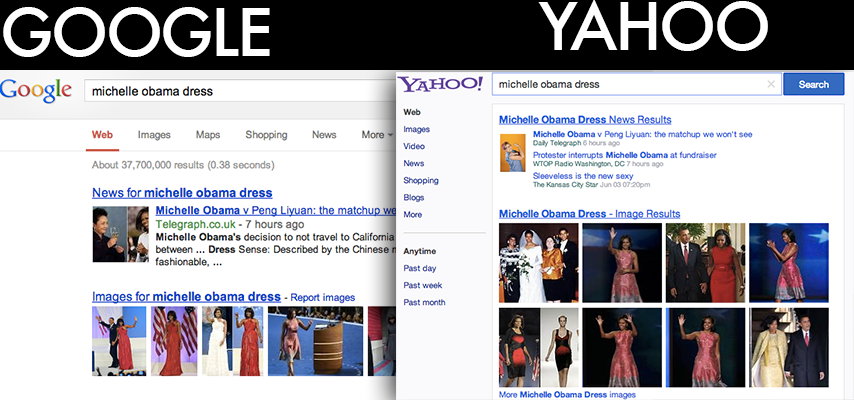Click About 37,700,000 results text

tap(183, 165)
